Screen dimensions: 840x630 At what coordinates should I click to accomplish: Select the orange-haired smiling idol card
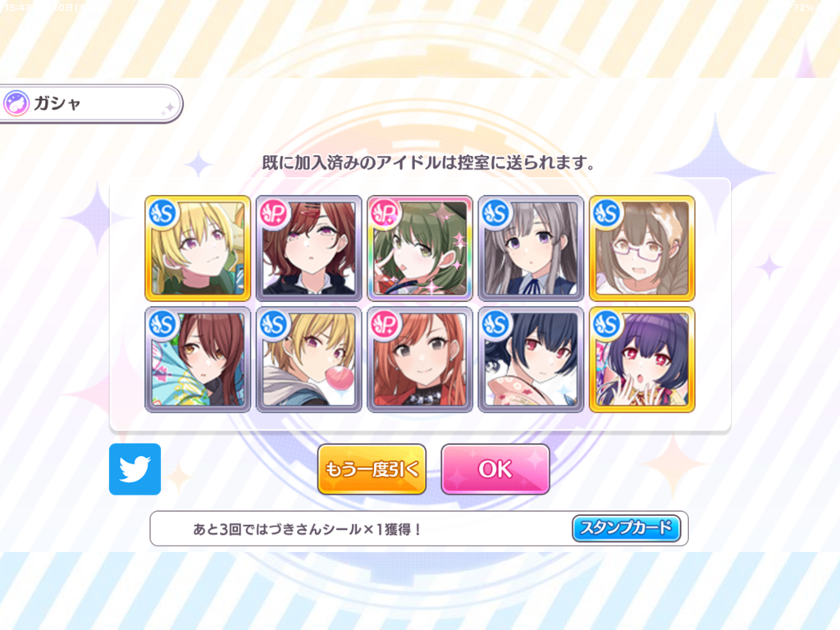[420, 359]
